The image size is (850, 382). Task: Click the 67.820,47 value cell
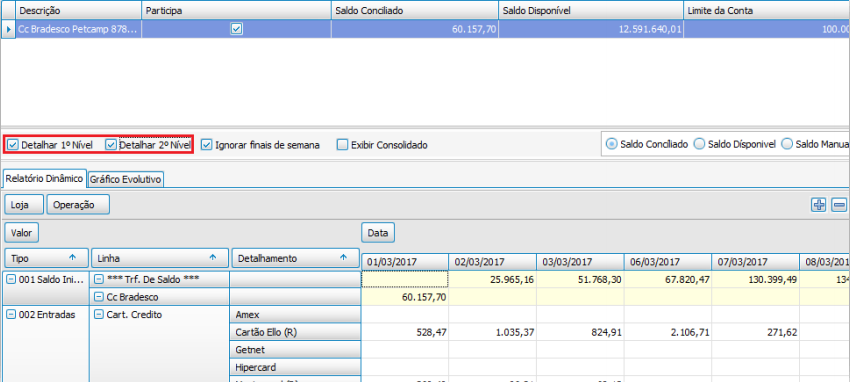pyautogui.click(x=668, y=280)
